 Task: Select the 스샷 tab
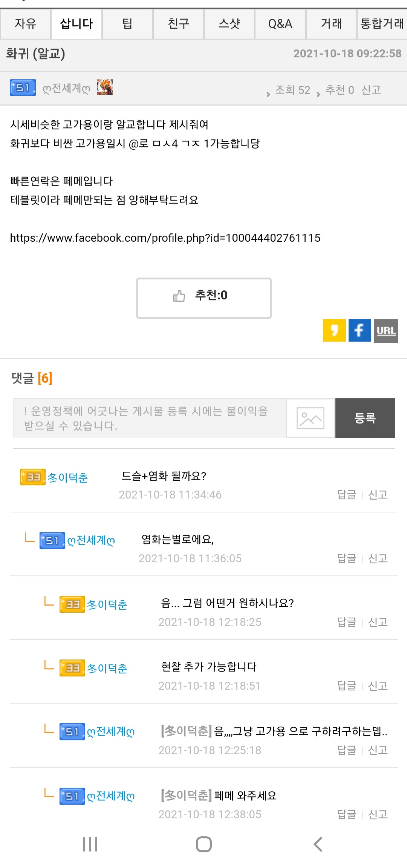point(229,24)
